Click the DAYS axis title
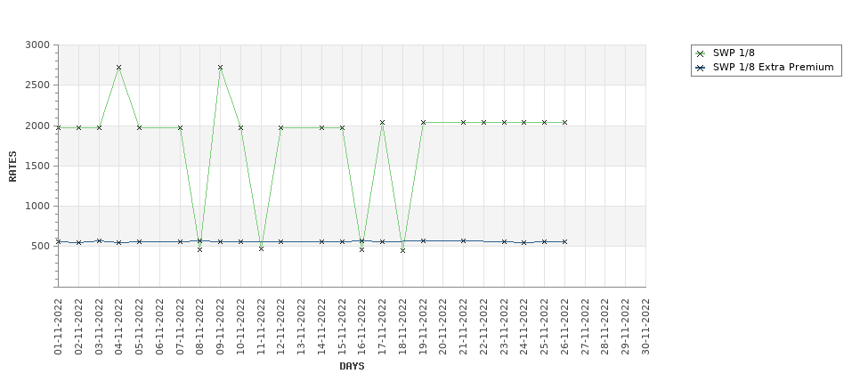Screen dimensions: 868x382 [x=352, y=367]
